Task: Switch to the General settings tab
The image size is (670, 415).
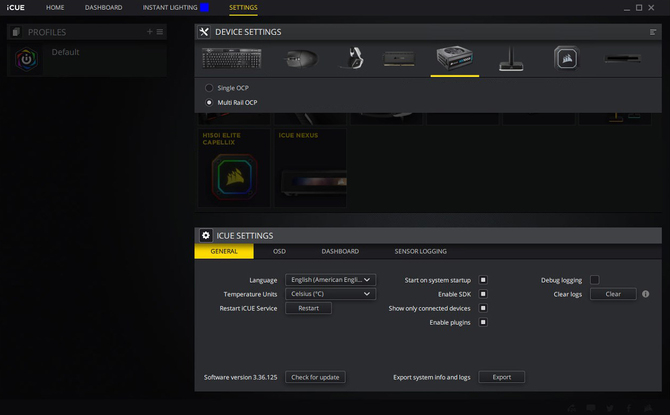Action: 224,251
